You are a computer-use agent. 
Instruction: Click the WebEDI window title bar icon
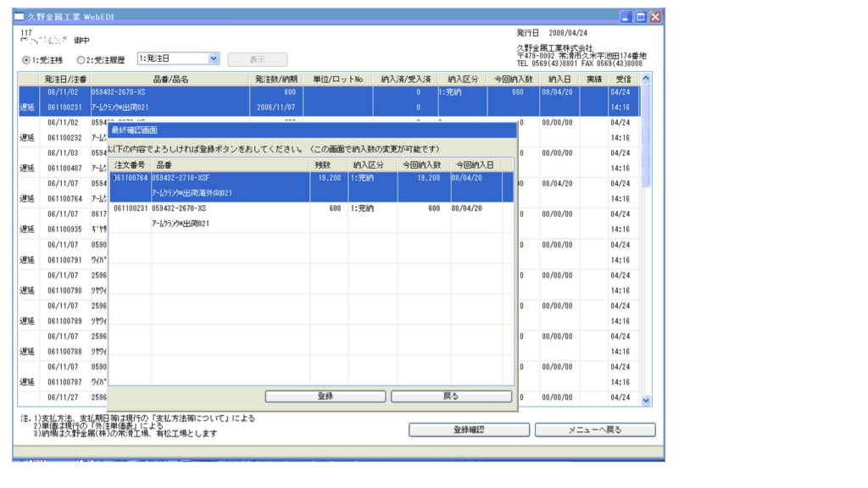20,17
